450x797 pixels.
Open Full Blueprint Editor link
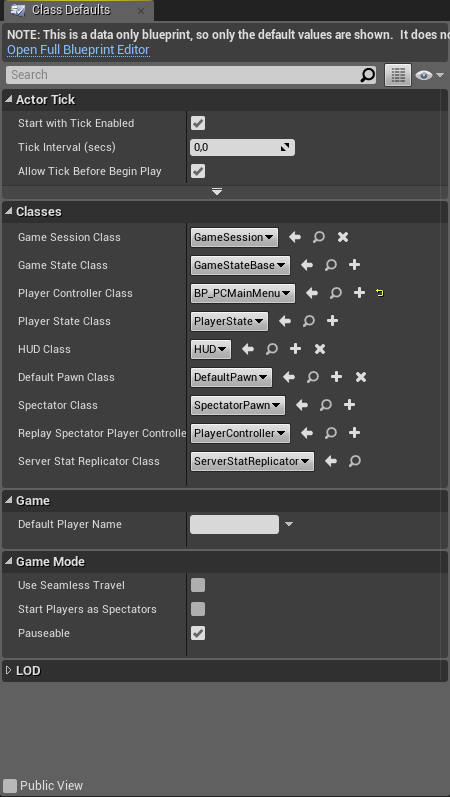point(78,50)
